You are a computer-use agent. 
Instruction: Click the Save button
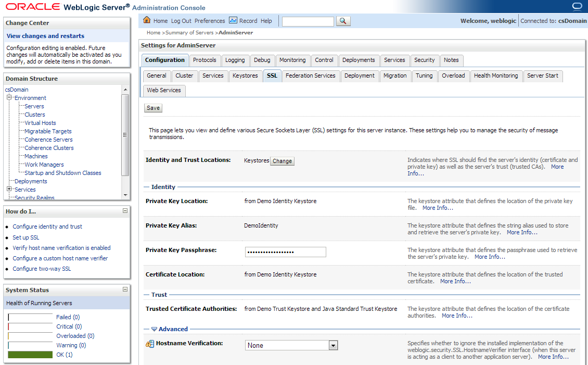coord(152,108)
